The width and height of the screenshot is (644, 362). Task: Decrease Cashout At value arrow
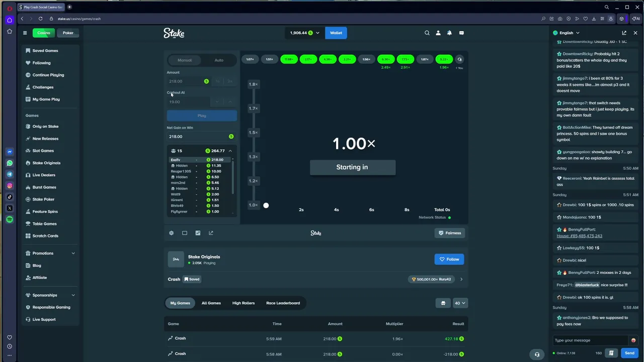pyautogui.click(x=217, y=102)
